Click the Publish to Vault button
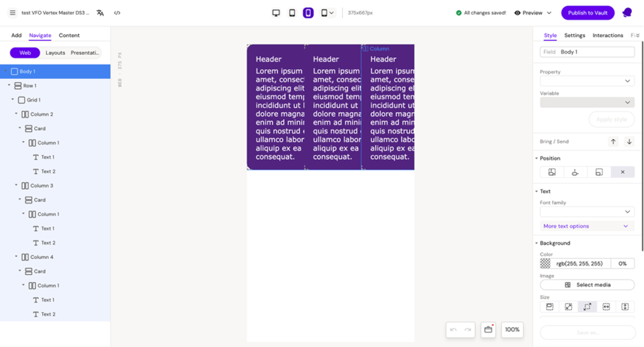 click(587, 13)
